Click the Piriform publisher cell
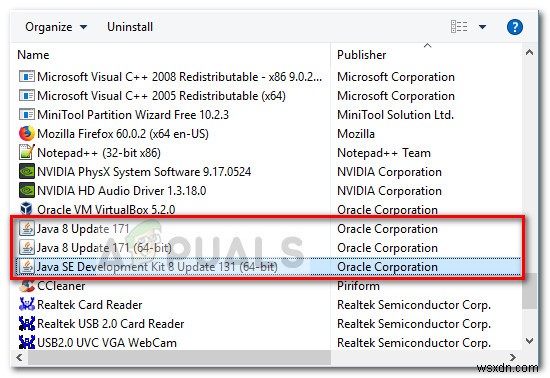Viewport: 550px width, 378px height. (x=358, y=286)
